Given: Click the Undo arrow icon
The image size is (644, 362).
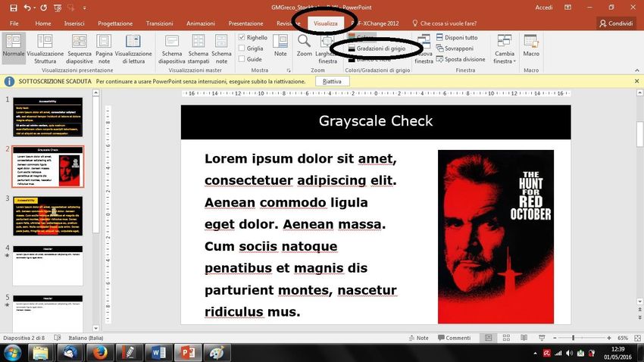Looking at the screenshot, I should pos(27,8).
